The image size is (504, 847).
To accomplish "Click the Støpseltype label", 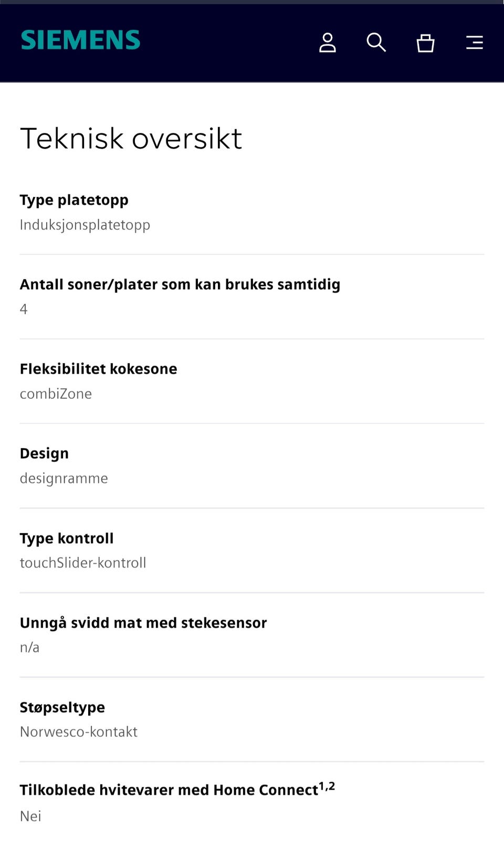I will click(62, 708).
